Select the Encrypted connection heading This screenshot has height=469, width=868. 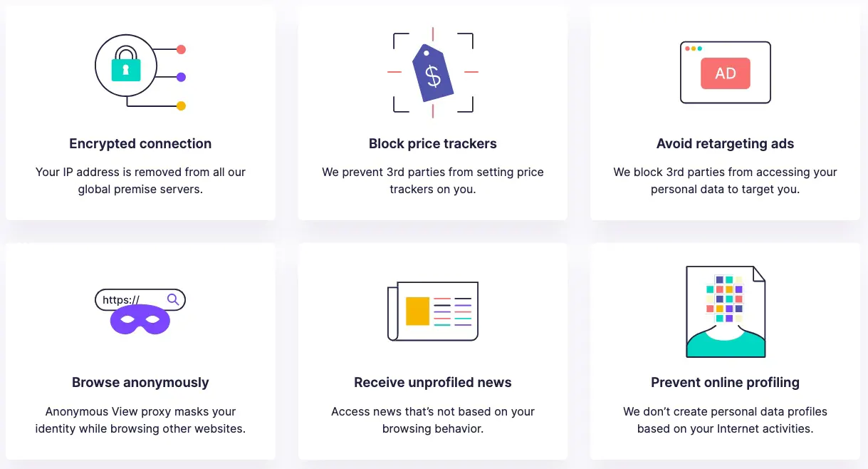point(140,143)
